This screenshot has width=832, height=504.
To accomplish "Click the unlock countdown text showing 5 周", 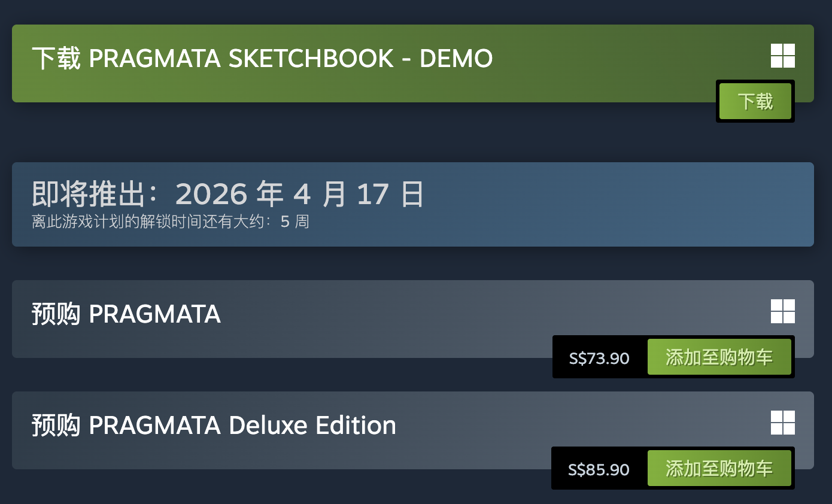I will tap(171, 222).
